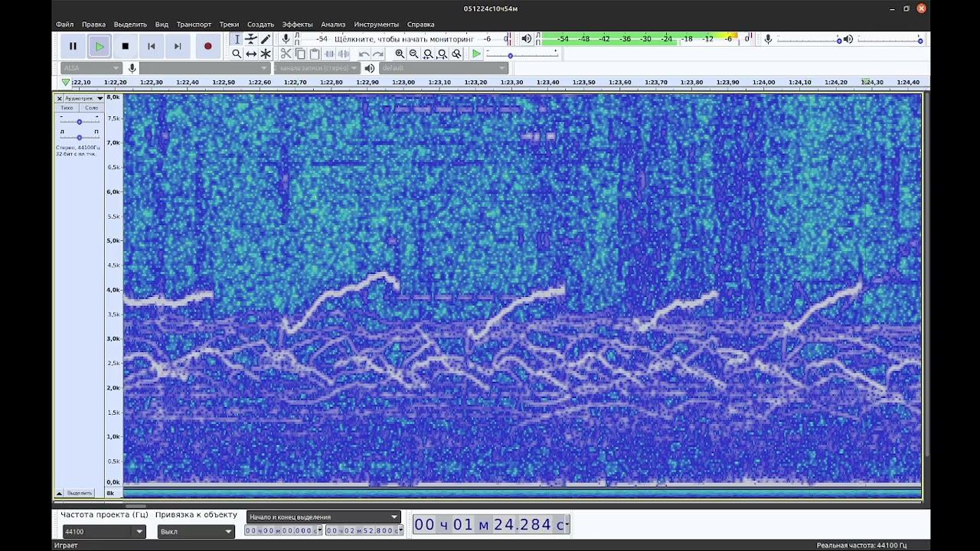980x551 pixels.
Task: Click the recording meter to start monitoring
Action: [404, 39]
